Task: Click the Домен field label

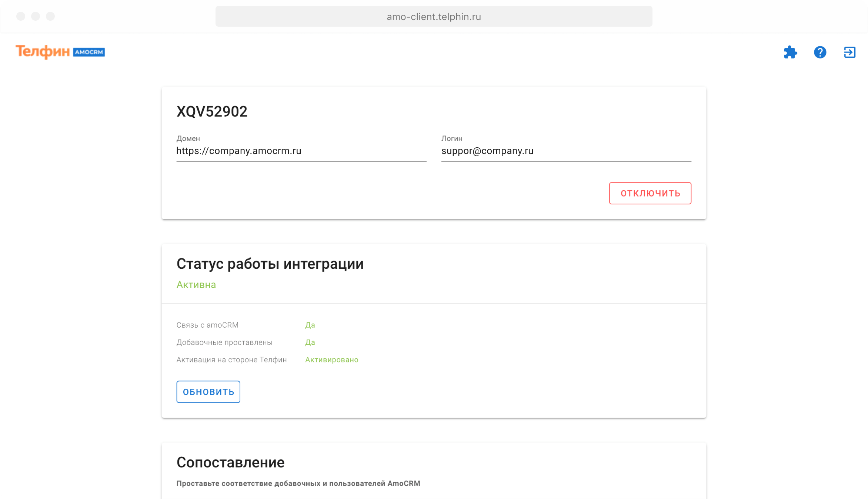Action: pos(188,138)
